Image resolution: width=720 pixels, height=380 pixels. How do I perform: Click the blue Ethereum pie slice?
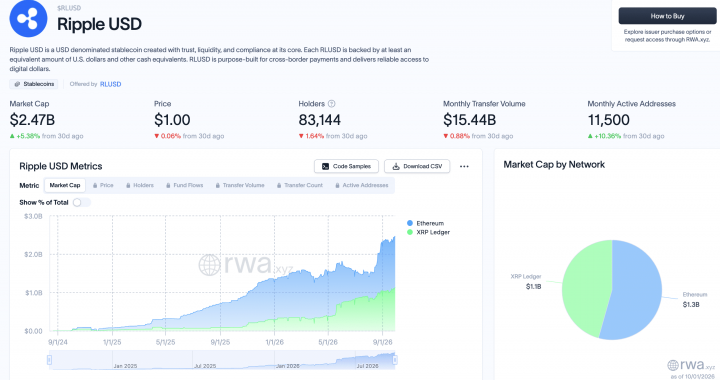(636, 291)
